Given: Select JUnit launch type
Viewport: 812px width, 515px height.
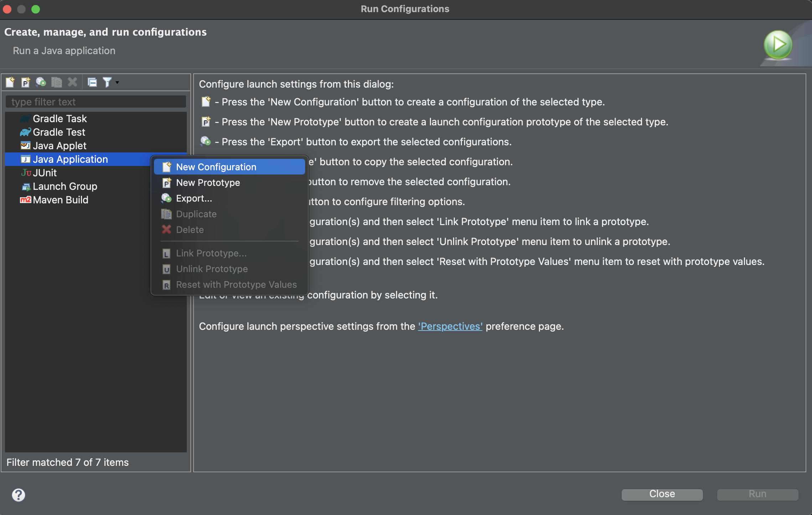Looking at the screenshot, I should tap(45, 173).
